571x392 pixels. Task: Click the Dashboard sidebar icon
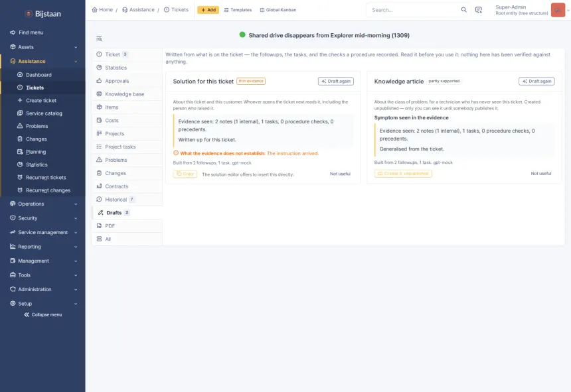pyautogui.click(x=20, y=74)
